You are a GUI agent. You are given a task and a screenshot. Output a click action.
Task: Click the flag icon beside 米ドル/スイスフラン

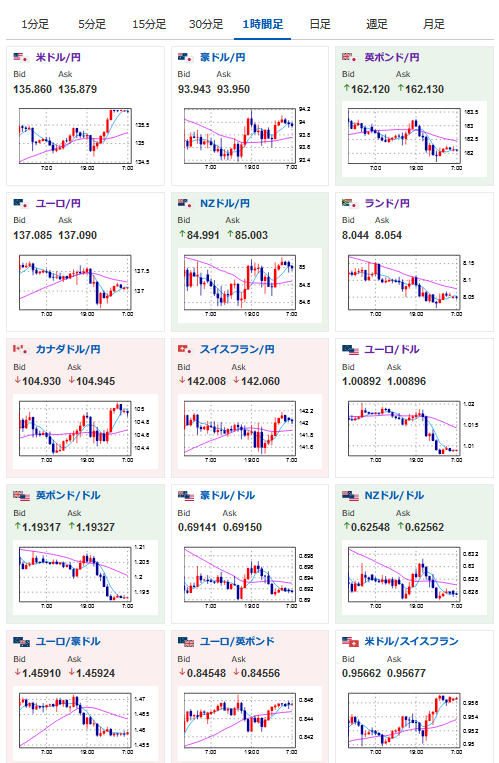350,641
